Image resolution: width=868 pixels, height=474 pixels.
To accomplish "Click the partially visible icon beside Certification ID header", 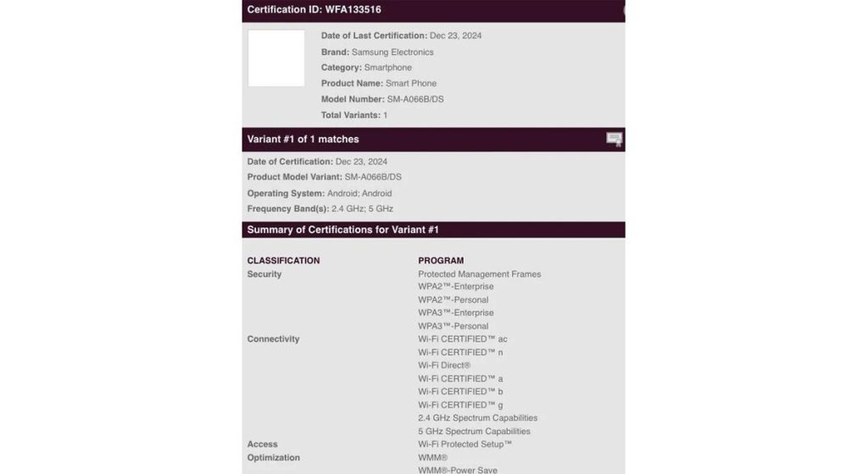I will coord(623,10).
